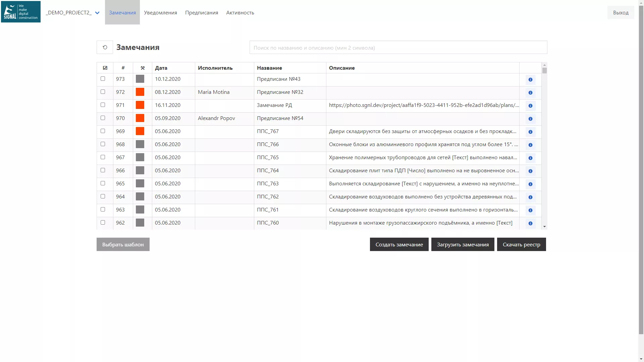Click Загрузить замечания button
The width and height of the screenshot is (644, 362).
[463, 244]
